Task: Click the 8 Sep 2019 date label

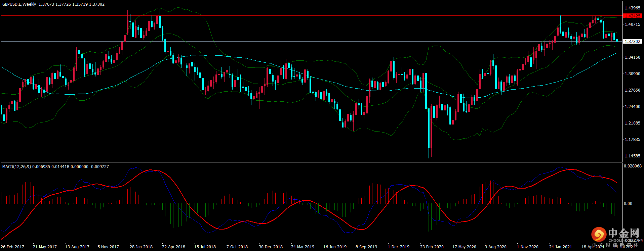Action: coord(366,247)
